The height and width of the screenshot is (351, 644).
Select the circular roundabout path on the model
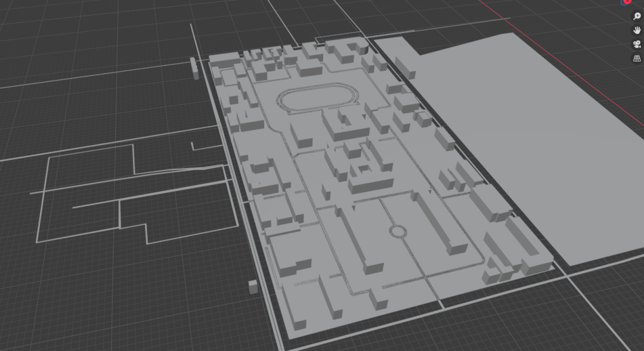click(398, 232)
